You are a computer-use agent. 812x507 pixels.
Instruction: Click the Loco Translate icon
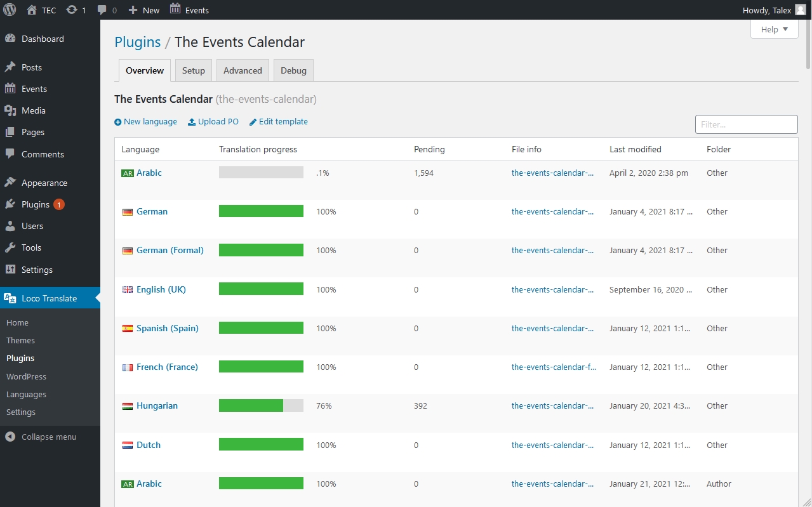[10, 298]
